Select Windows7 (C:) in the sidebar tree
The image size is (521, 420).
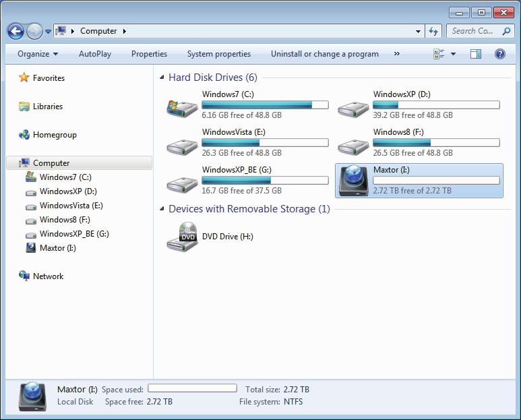pyautogui.click(x=65, y=177)
